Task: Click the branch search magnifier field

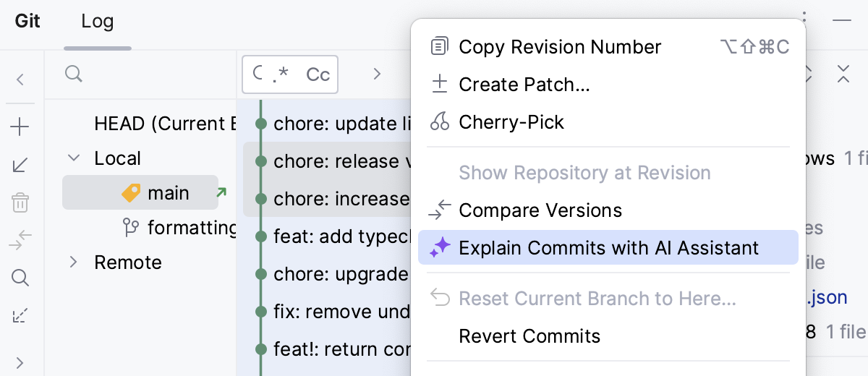Action: 73,74
